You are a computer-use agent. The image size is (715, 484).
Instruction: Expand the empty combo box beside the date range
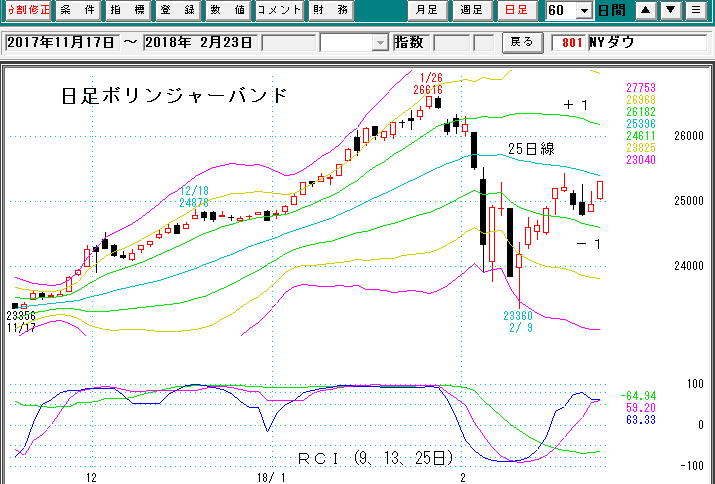point(379,43)
